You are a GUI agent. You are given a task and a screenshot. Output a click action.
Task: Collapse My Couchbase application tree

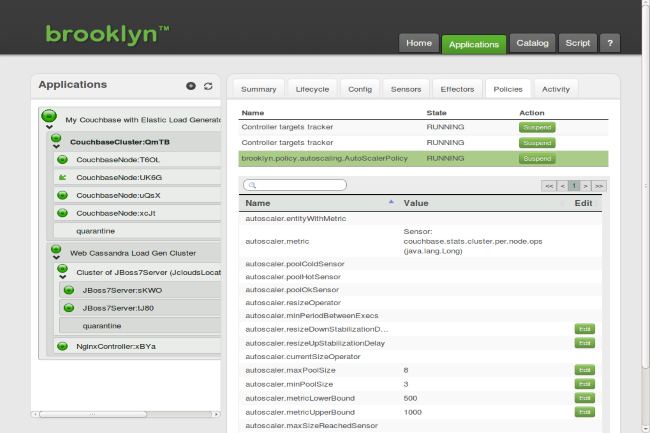tap(49, 127)
